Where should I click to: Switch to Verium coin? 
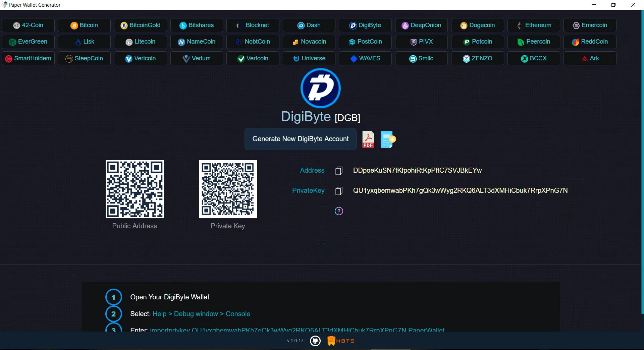(197, 58)
